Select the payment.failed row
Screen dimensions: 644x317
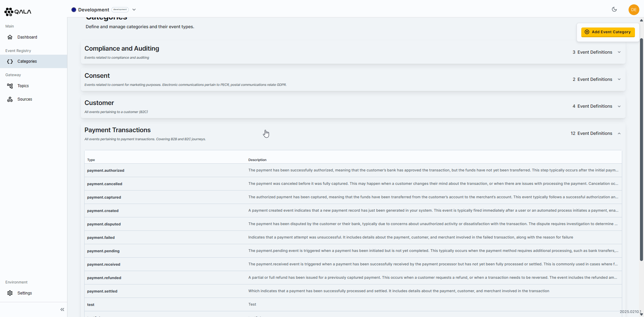click(x=353, y=237)
